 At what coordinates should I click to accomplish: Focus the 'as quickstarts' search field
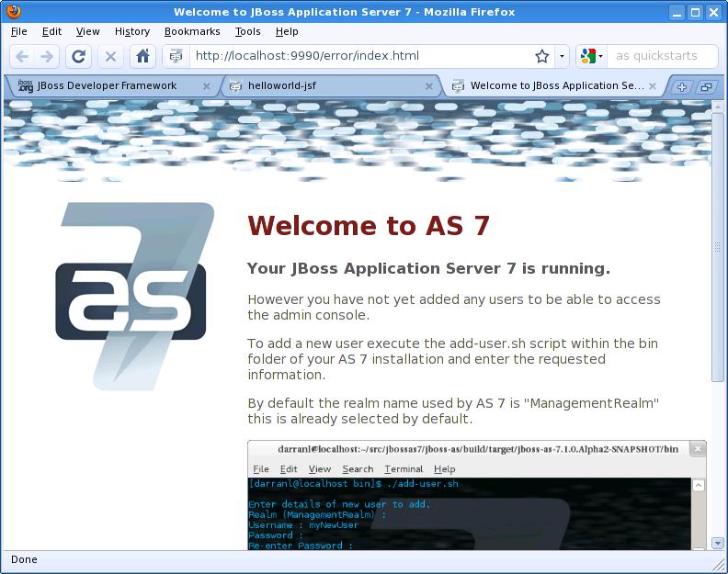click(x=661, y=56)
